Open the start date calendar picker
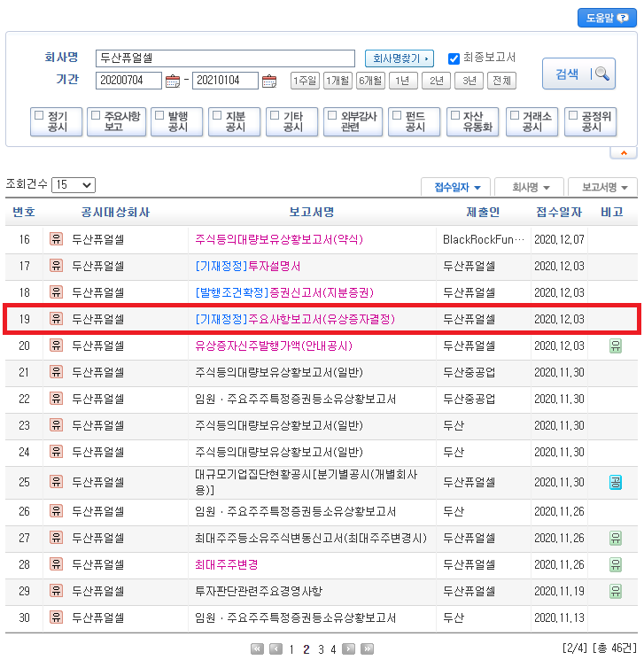Image resolution: width=644 pixels, height=660 pixels. click(x=173, y=81)
